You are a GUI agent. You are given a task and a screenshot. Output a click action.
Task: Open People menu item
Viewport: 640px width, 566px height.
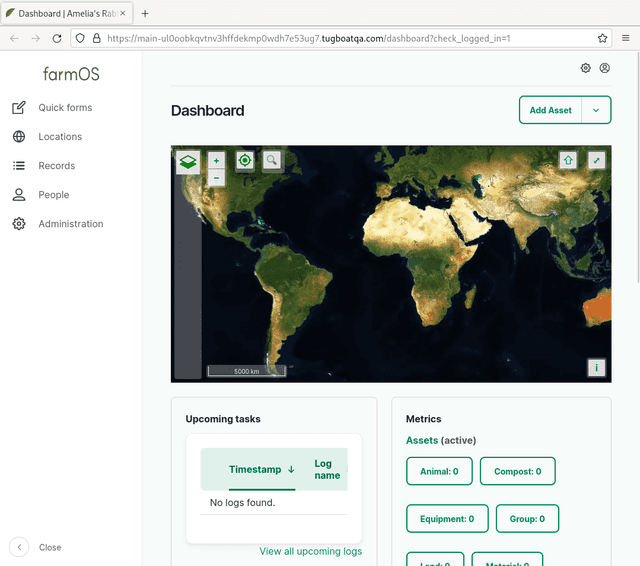pos(53,195)
